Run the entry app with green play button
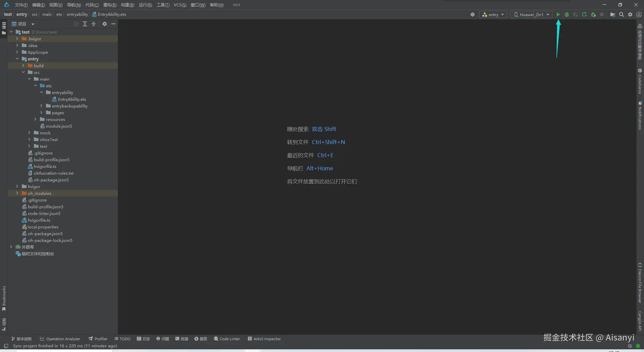644x352 pixels. [x=558, y=14]
